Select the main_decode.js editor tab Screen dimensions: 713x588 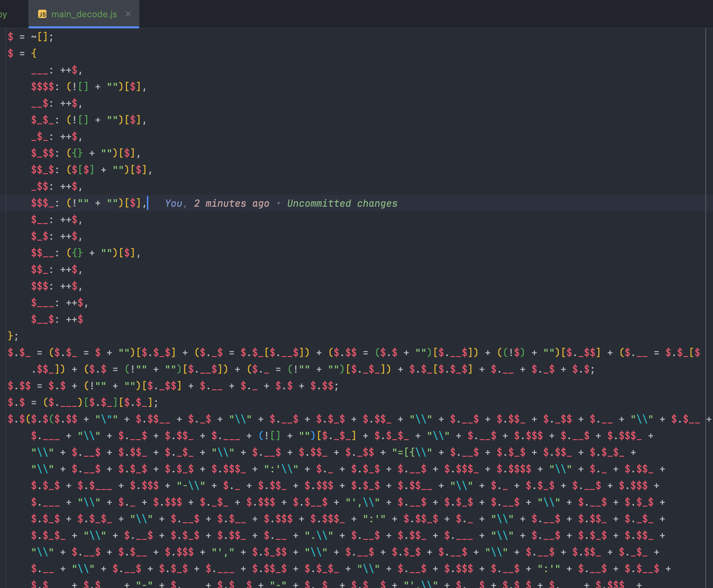tap(84, 14)
